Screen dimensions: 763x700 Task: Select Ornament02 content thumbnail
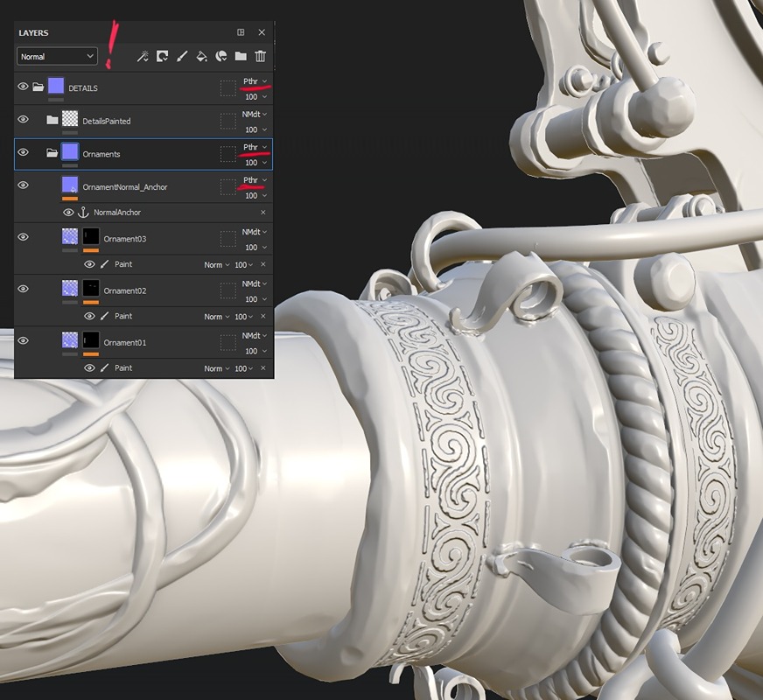[70, 288]
